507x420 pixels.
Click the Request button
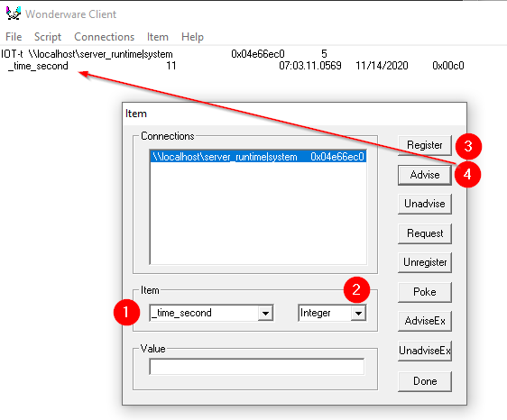click(x=425, y=233)
